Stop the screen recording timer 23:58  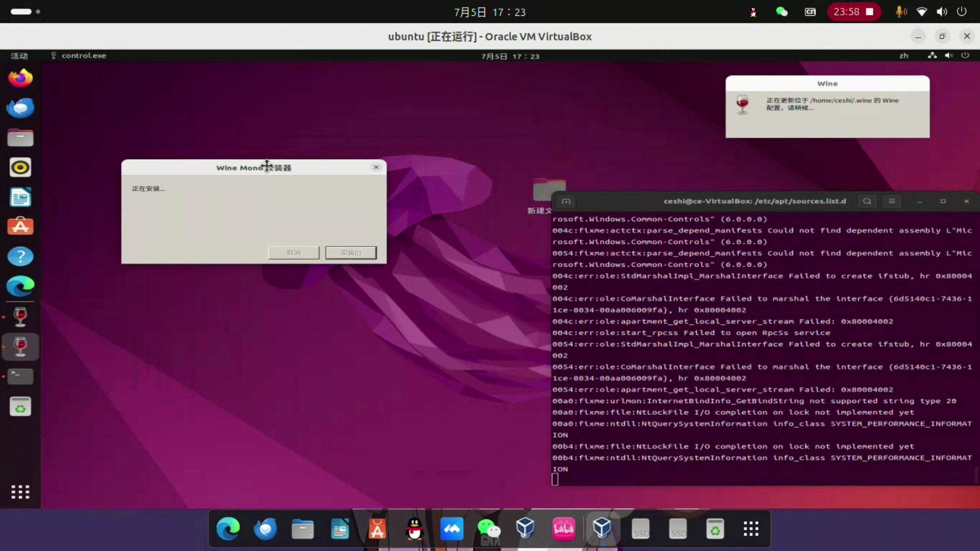[870, 12]
